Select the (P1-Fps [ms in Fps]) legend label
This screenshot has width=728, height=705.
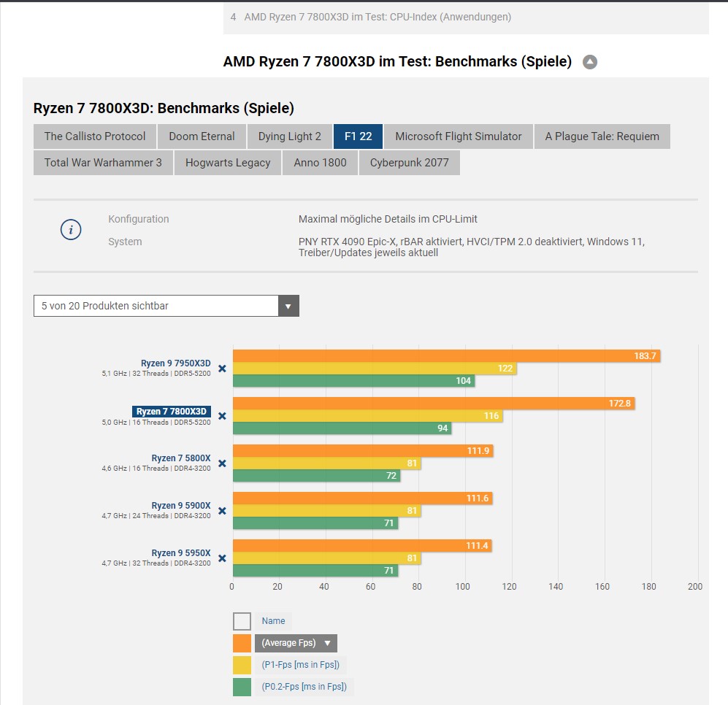pyautogui.click(x=300, y=665)
